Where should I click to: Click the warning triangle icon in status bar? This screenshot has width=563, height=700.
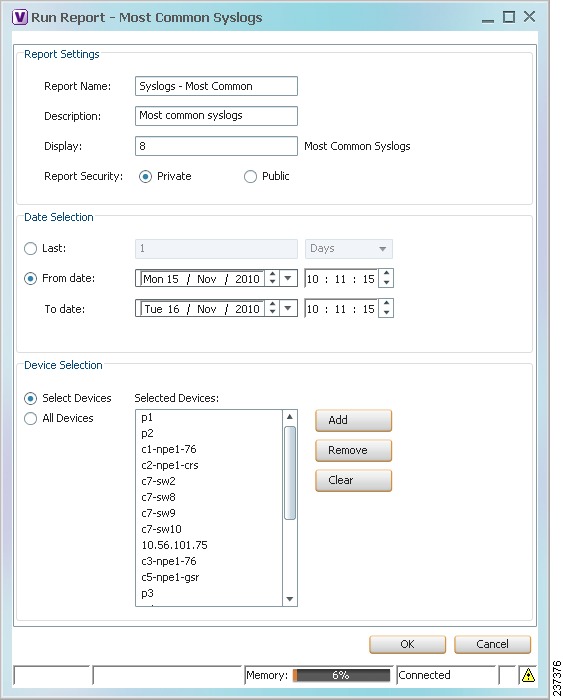[x=528, y=675]
